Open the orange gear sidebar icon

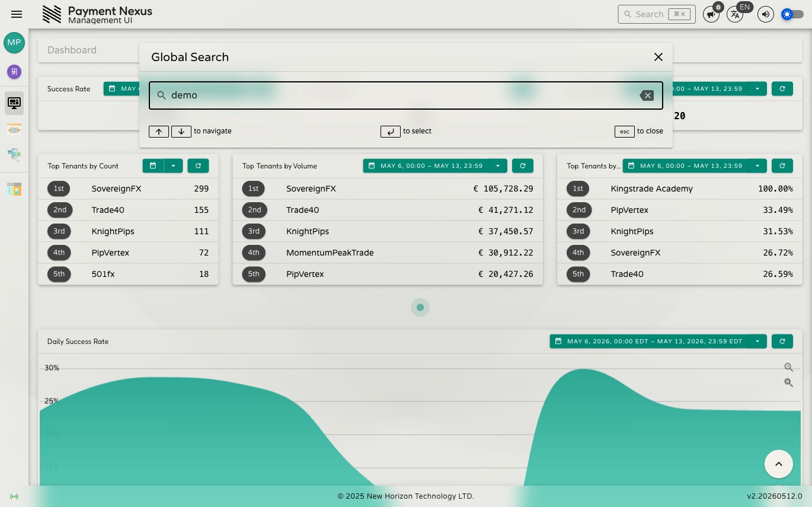coord(14,129)
